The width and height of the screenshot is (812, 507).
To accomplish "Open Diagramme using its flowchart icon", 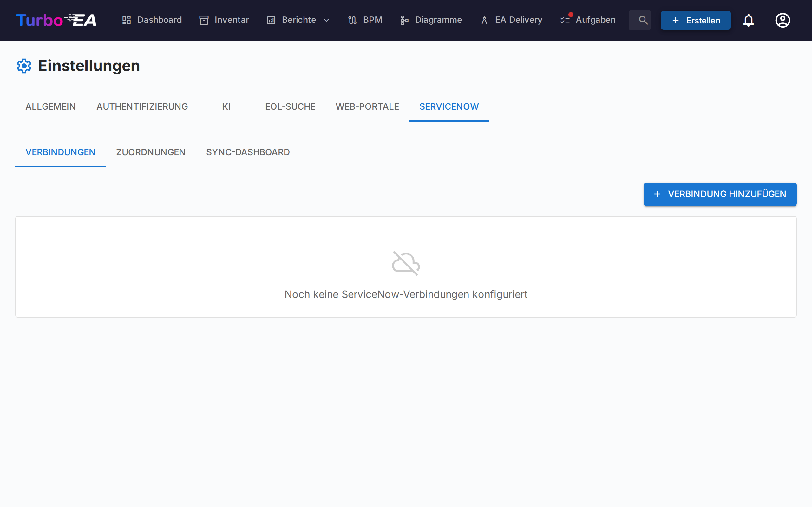I will [404, 20].
